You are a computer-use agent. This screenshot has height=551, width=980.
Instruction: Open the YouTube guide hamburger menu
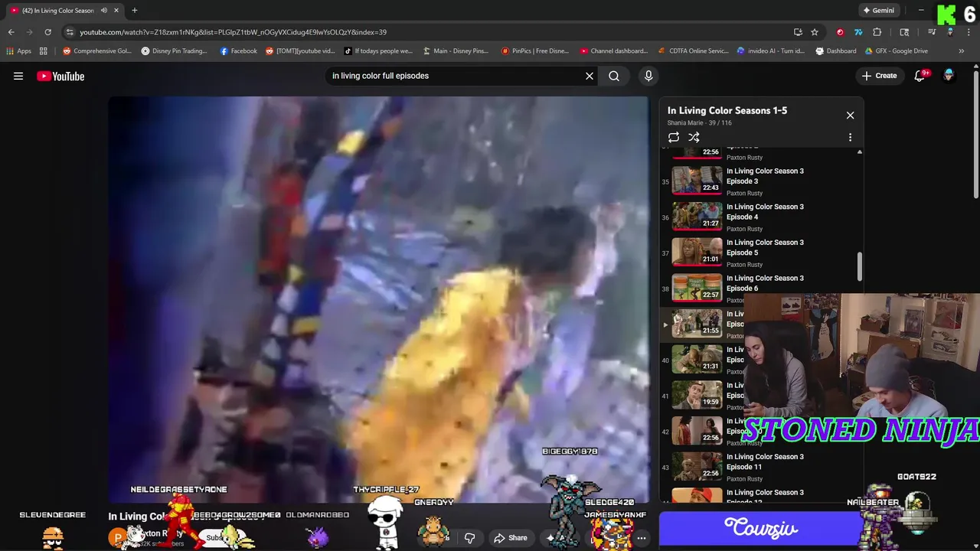(18, 76)
